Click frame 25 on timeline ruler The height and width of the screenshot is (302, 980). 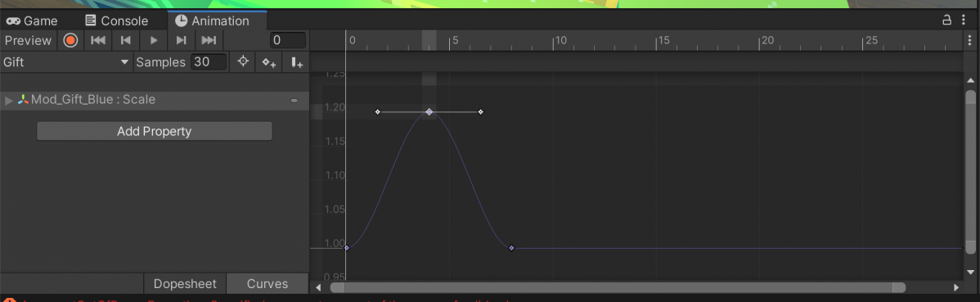click(870, 41)
